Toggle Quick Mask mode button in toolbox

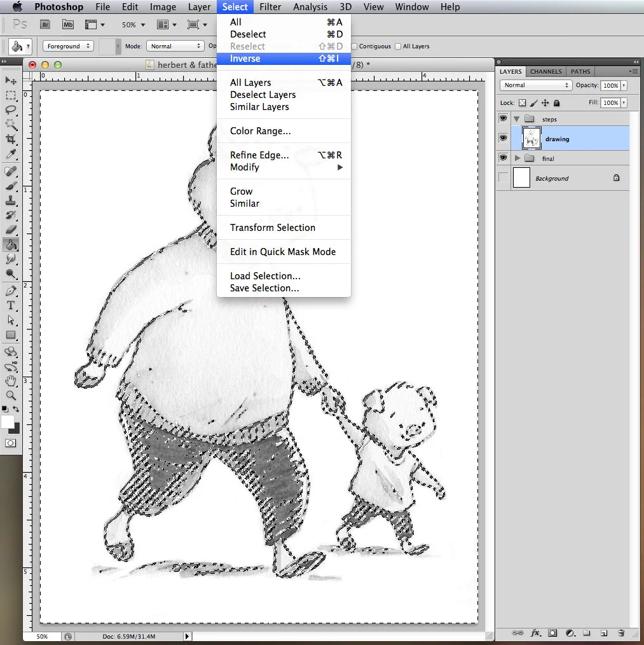(x=11, y=443)
